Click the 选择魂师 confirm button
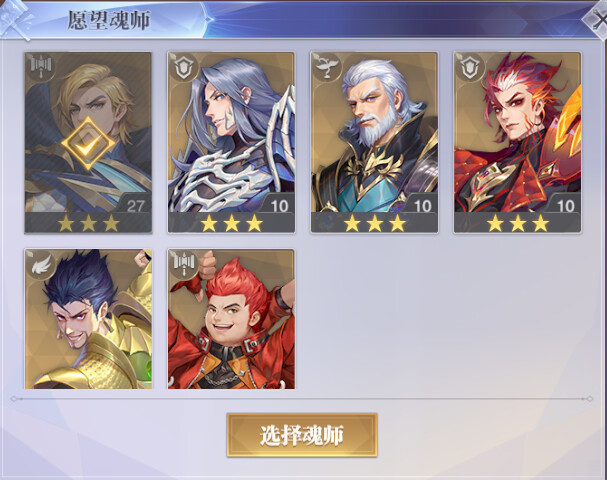 pyautogui.click(x=302, y=435)
